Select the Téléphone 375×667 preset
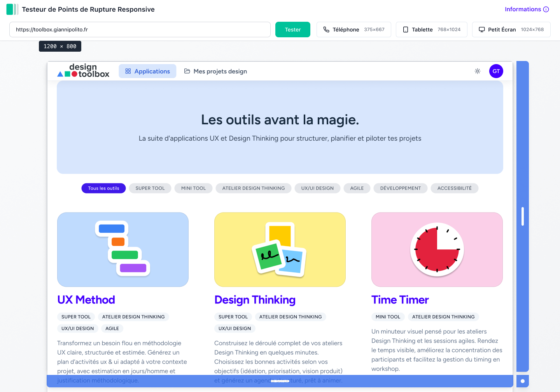Viewport: 560px width, 392px height. coord(353,30)
